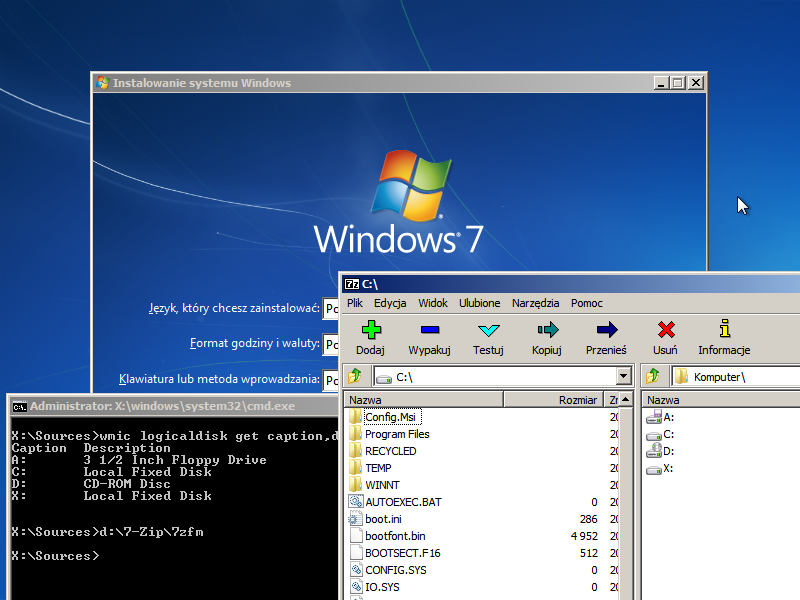Image resolution: width=800 pixels, height=600 pixels.
Task: Select the bootfont.bin file icon
Action: pyautogui.click(x=356, y=536)
